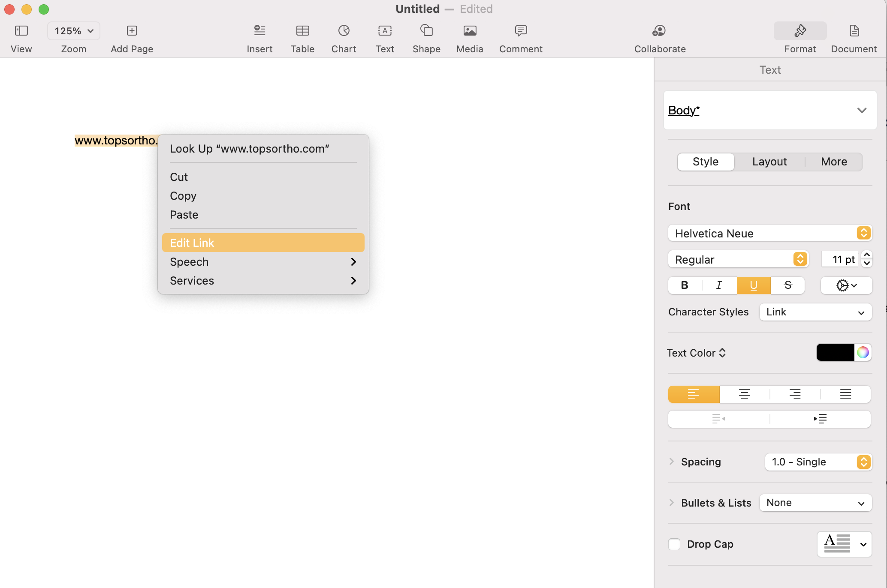Expand the Spacing disclosure triangle
This screenshot has height=588, width=887.
[672, 462]
